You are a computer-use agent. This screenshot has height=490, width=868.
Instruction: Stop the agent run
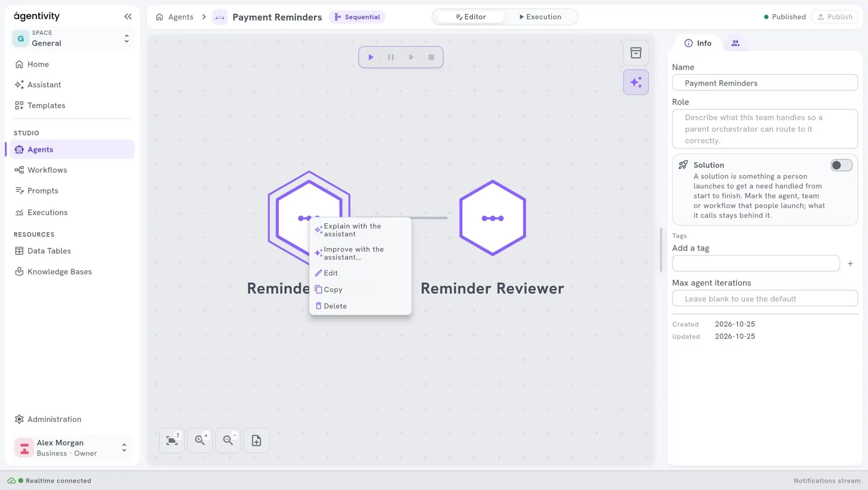(431, 57)
